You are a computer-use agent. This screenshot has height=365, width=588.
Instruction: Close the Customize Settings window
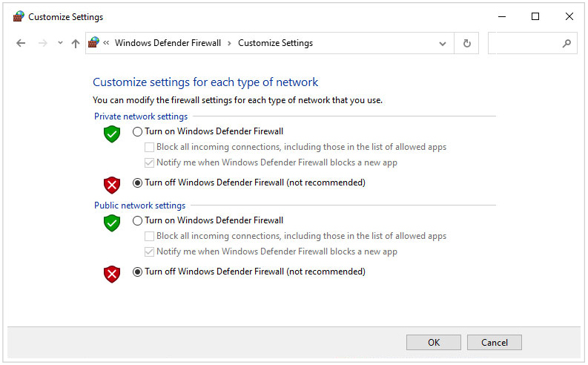[x=569, y=16]
